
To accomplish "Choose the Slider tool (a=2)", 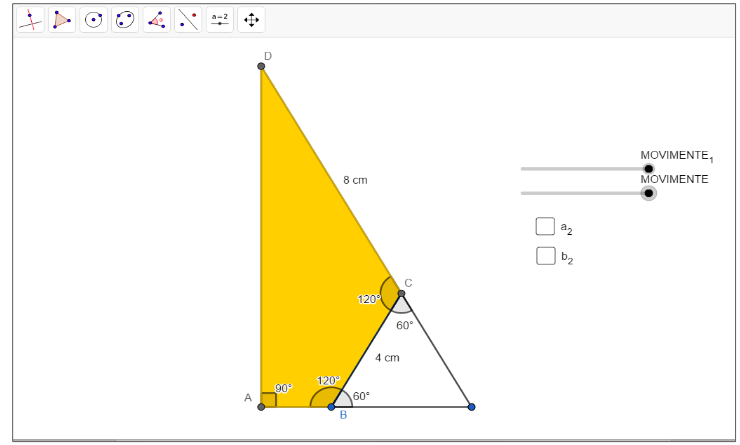I will (x=220, y=19).
